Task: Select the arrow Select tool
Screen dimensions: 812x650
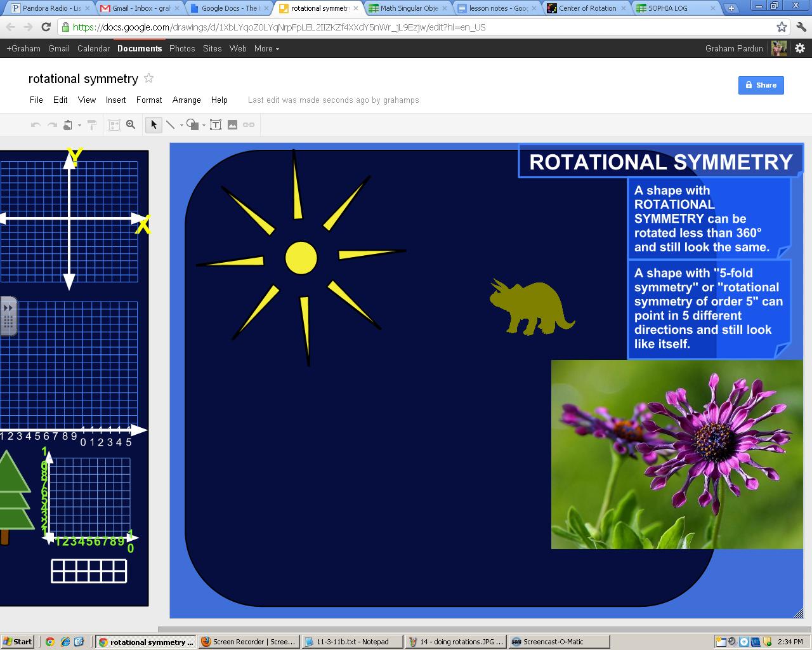Action: tap(154, 125)
